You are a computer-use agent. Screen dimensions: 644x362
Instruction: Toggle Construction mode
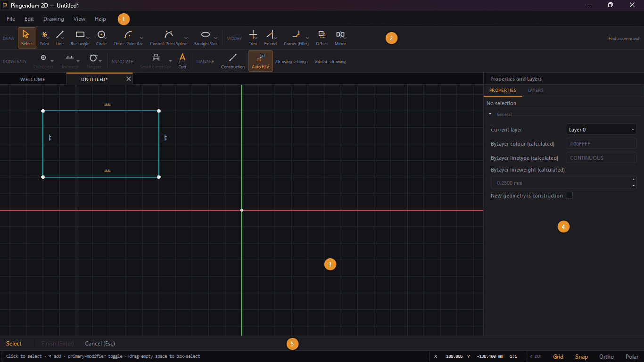coord(233,61)
